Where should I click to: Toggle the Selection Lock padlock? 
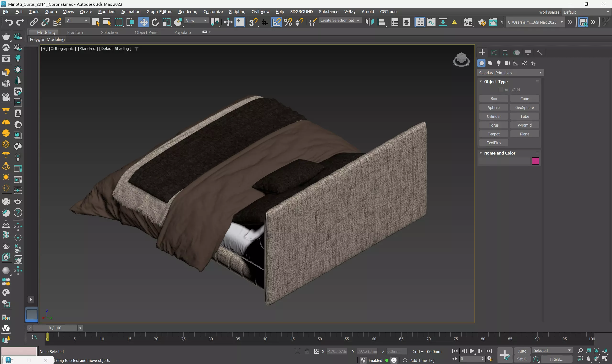[307, 351]
